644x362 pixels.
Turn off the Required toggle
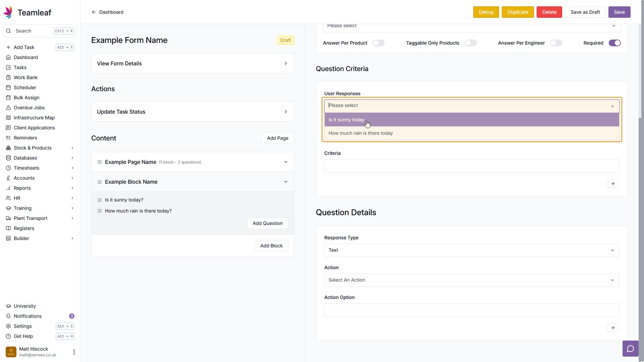[614, 43]
